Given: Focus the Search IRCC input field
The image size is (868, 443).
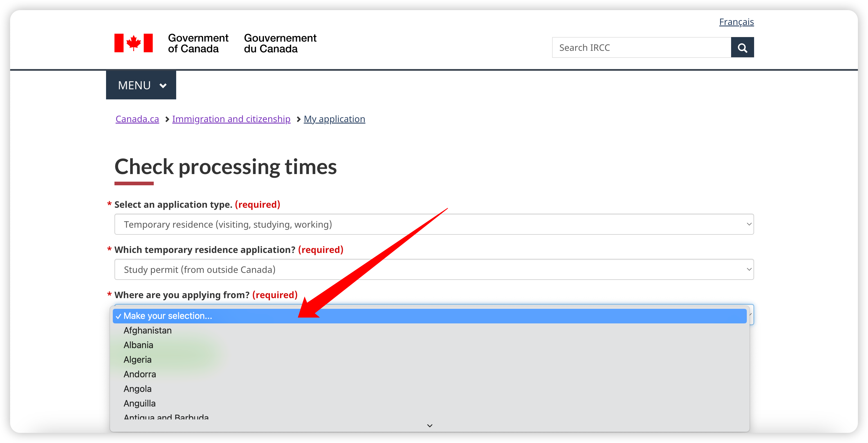Looking at the screenshot, I should pos(641,47).
